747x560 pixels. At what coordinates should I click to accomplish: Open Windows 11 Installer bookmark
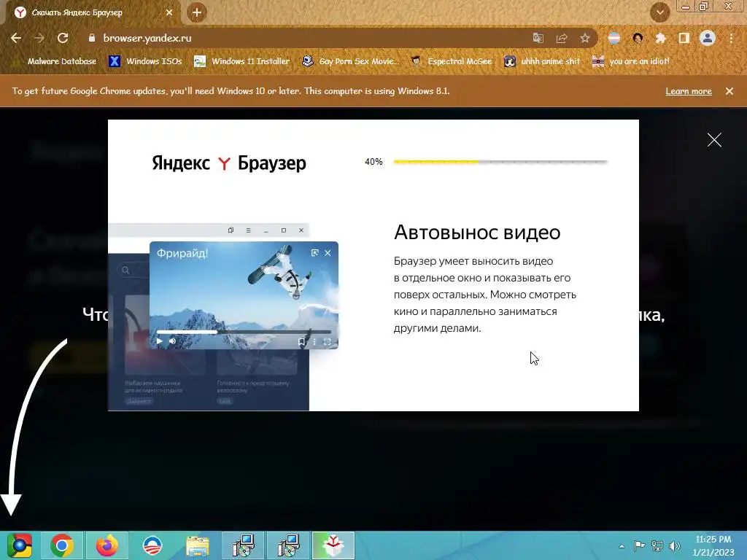(x=242, y=61)
